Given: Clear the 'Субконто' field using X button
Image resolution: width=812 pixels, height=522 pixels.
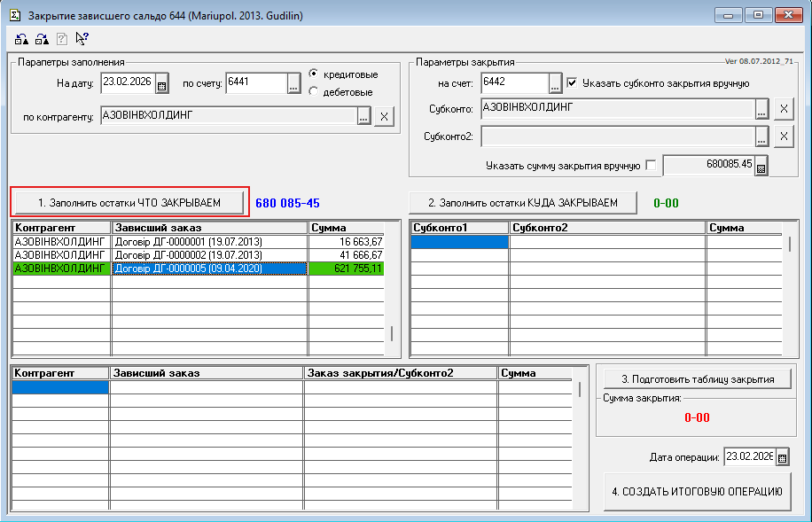Looking at the screenshot, I should 784,109.
